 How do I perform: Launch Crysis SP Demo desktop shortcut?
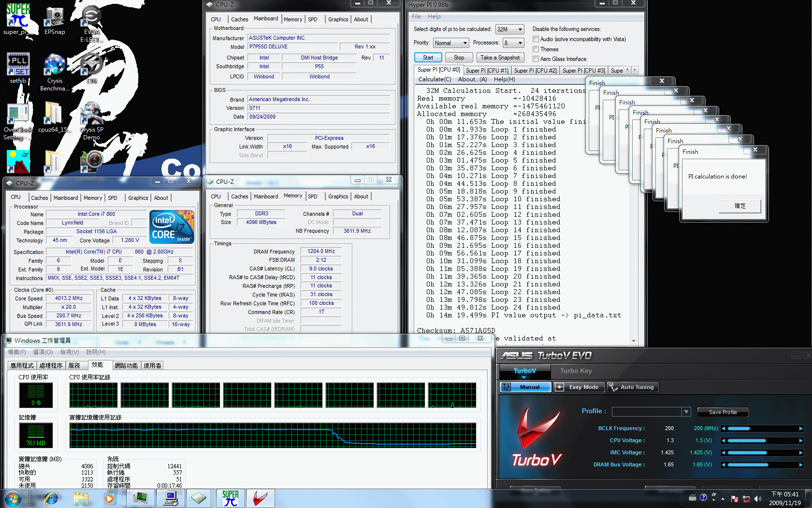pos(91,121)
